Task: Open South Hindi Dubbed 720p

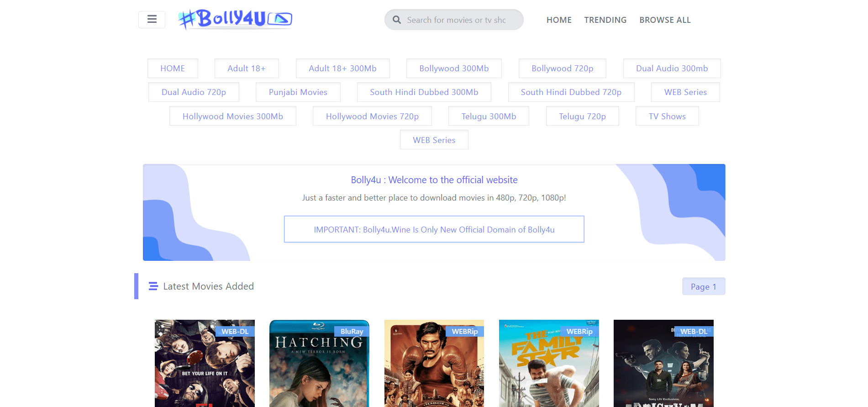Action: pyautogui.click(x=571, y=92)
